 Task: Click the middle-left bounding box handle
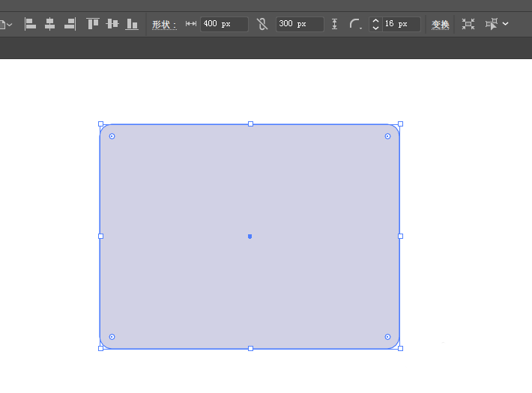[x=100, y=236]
